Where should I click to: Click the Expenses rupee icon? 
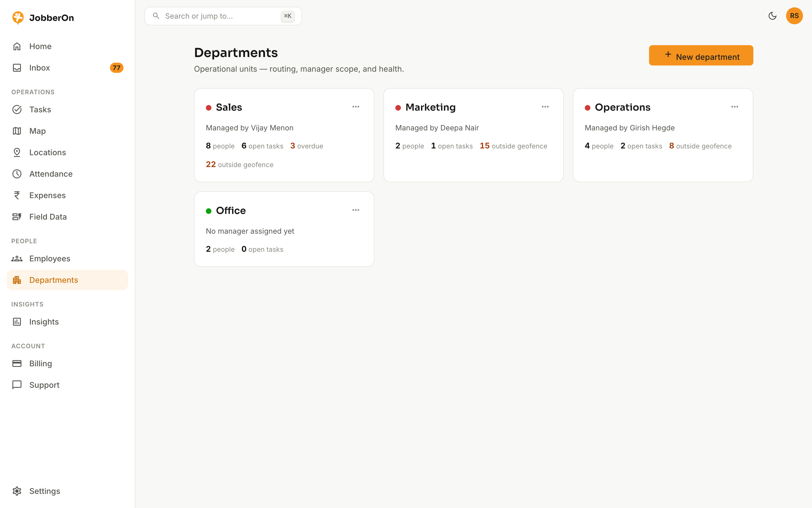pos(17,196)
